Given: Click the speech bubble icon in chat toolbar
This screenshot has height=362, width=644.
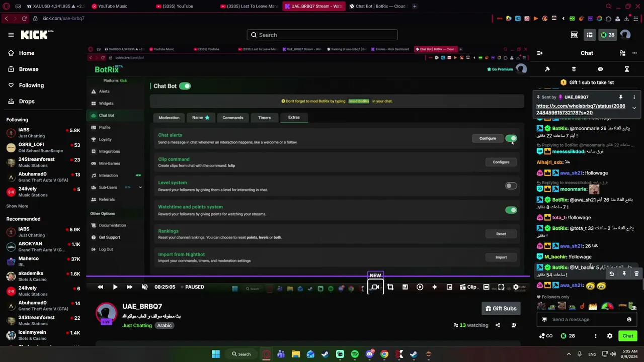Looking at the screenshot, I should coord(600,69).
